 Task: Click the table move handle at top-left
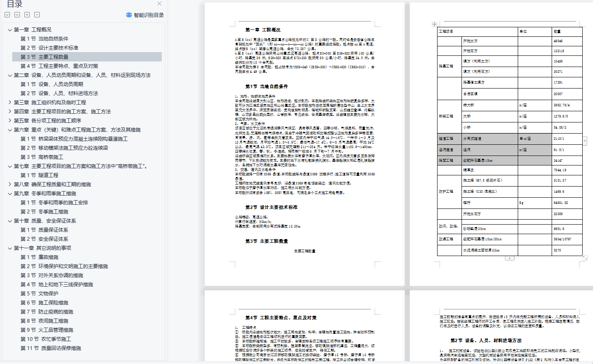coord(434,24)
